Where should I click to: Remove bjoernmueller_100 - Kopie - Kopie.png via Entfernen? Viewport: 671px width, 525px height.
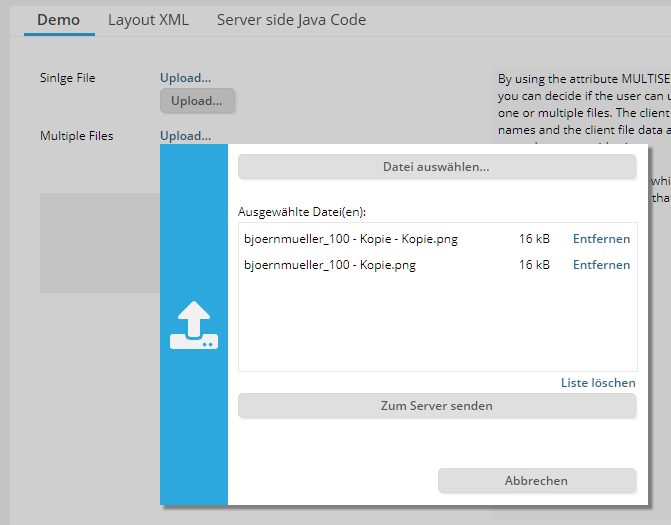point(601,239)
